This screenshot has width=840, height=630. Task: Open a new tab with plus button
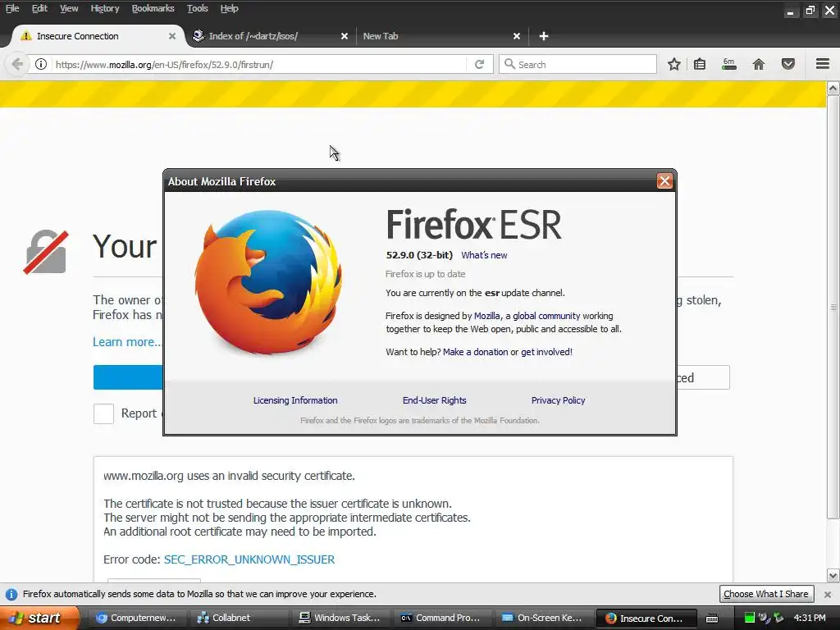tap(544, 36)
